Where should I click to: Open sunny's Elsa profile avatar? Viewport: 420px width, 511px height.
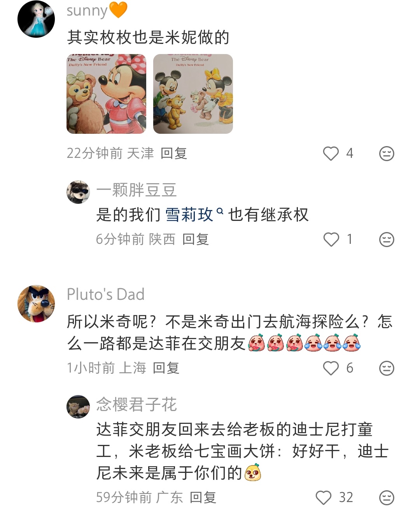[36, 19]
